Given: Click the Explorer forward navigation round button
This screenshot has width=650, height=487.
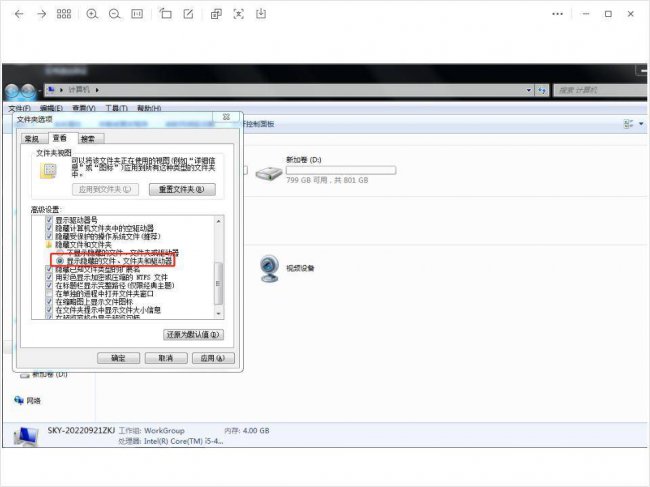Looking at the screenshot, I should click(28, 91).
